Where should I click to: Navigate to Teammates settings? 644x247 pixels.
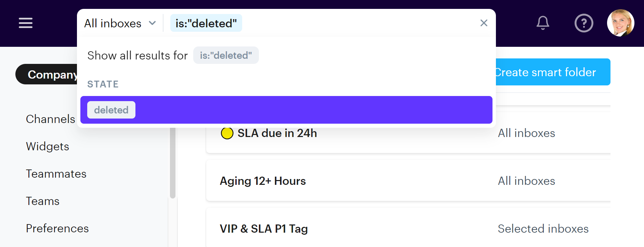(56, 174)
